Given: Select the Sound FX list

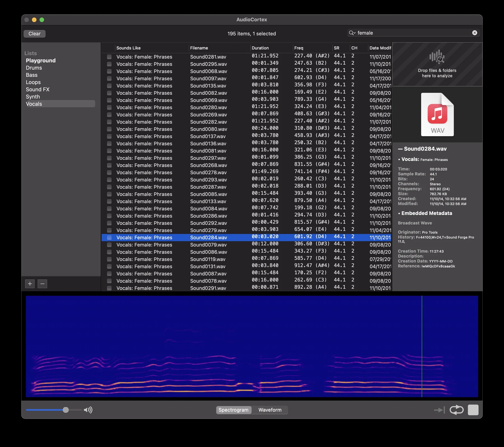Looking at the screenshot, I should point(38,89).
